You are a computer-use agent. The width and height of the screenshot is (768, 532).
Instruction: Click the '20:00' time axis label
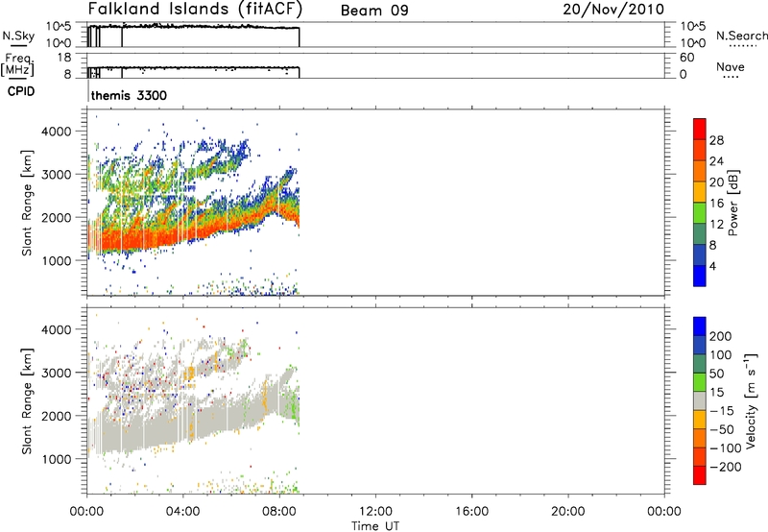coord(567,512)
